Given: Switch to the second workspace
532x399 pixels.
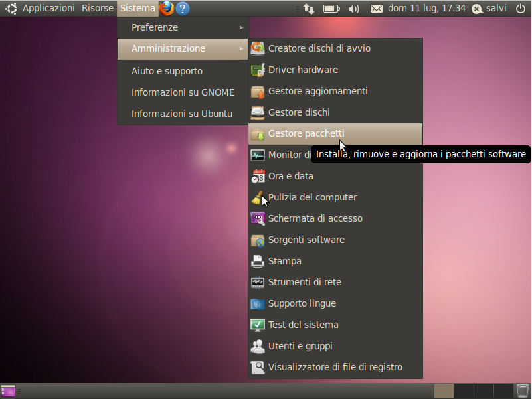Looking at the screenshot, I should pyautogui.click(x=464, y=391).
